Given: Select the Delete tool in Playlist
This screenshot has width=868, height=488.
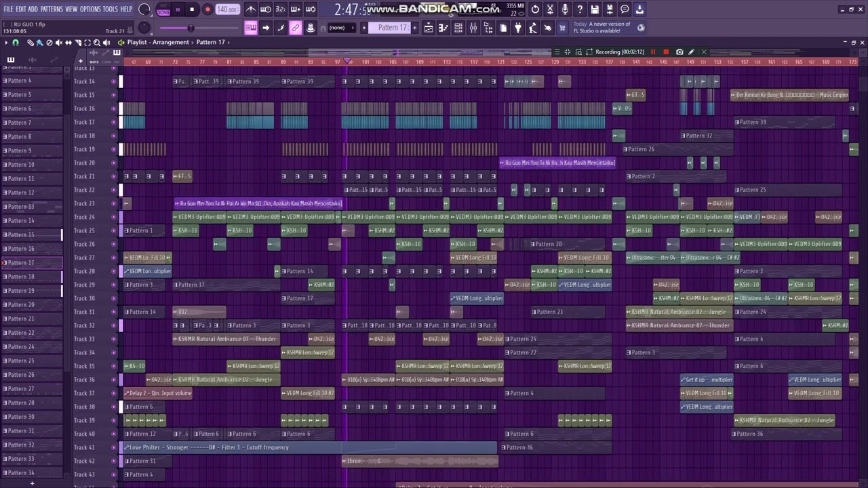Looking at the screenshot, I should pyautogui.click(x=49, y=42).
